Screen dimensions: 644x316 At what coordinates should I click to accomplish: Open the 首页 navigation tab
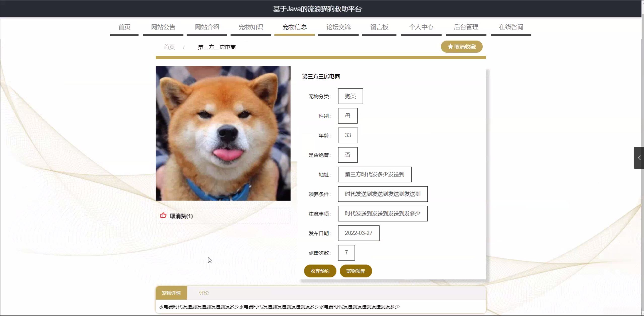[x=124, y=27]
